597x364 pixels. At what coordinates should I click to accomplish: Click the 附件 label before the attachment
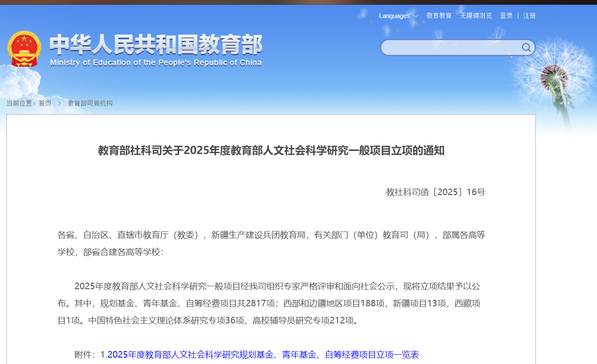pyautogui.click(x=85, y=355)
